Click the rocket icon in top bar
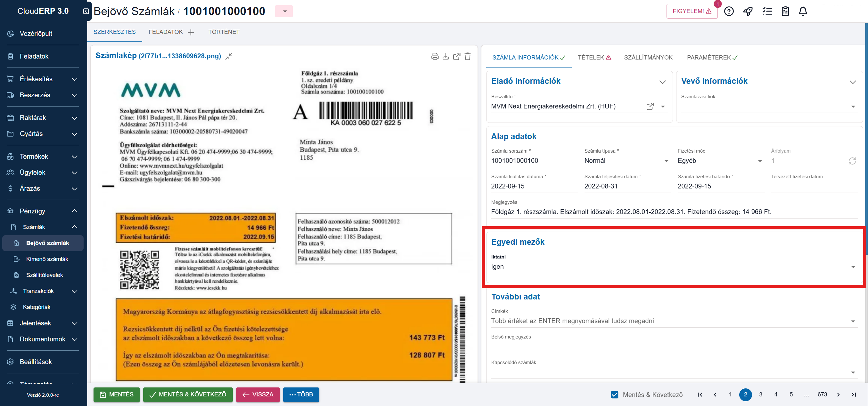Viewport: 868px width, 406px height. 748,12
